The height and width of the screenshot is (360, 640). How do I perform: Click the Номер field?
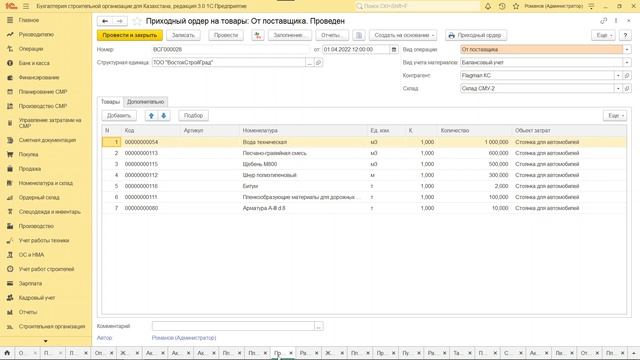(231, 49)
